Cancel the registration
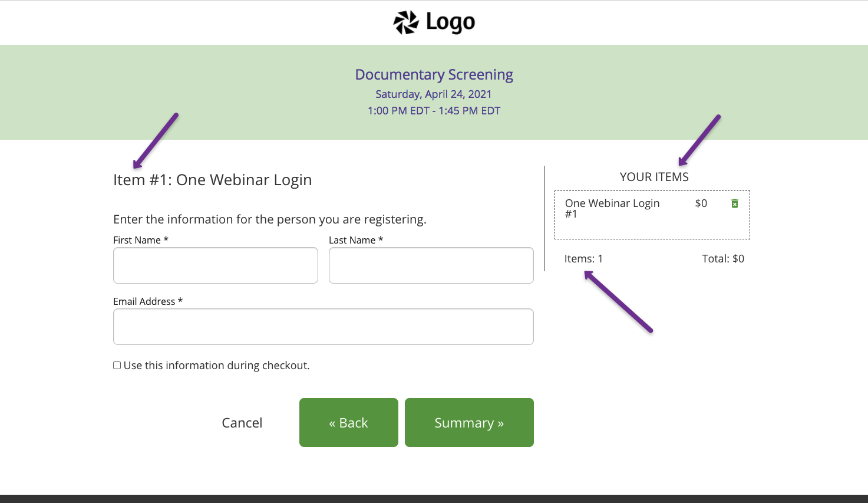 242,423
